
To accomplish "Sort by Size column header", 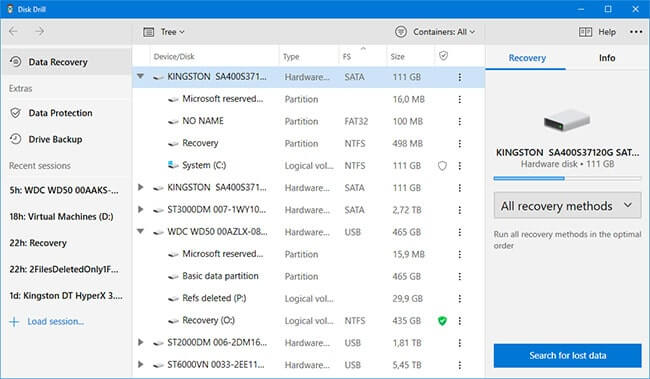I will tap(397, 57).
